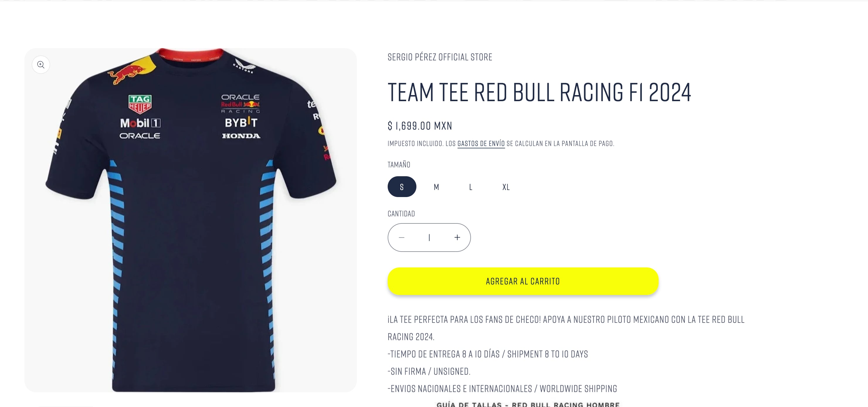The image size is (868, 407).
Task: Click the quantity number input field
Action: pos(429,238)
